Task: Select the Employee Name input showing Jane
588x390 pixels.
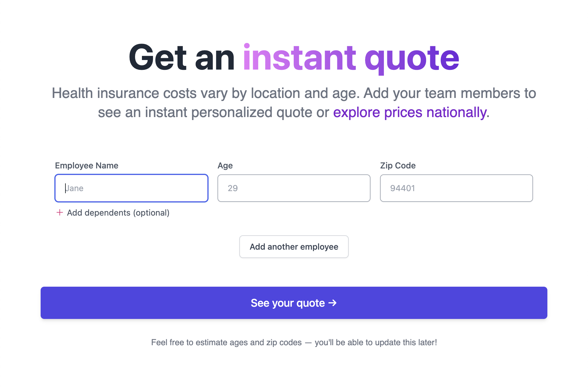Action: tap(131, 188)
